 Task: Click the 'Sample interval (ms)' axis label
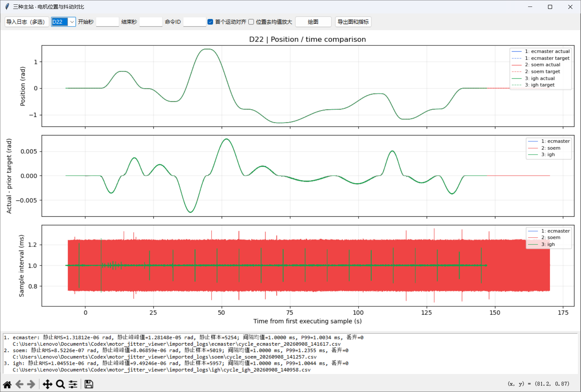pyautogui.click(x=22, y=266)
